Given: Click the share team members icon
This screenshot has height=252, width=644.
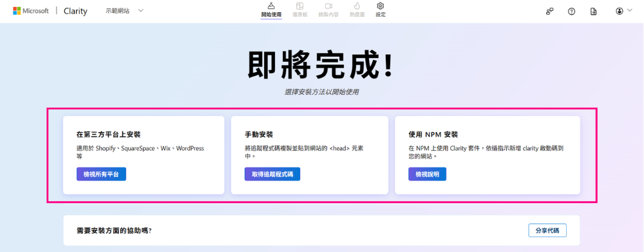Looking at the screenshot, I should [x=549, y=12].
